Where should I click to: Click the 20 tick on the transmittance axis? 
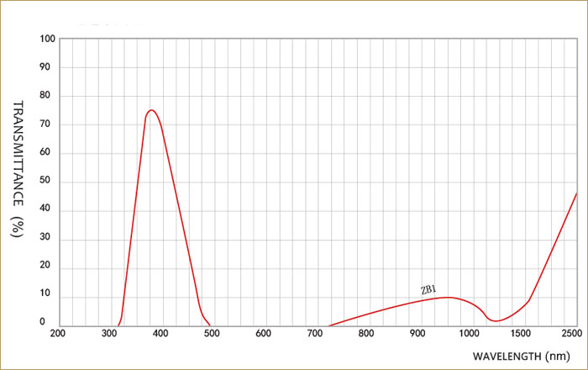pyautogui.click(x=50, y=267)
